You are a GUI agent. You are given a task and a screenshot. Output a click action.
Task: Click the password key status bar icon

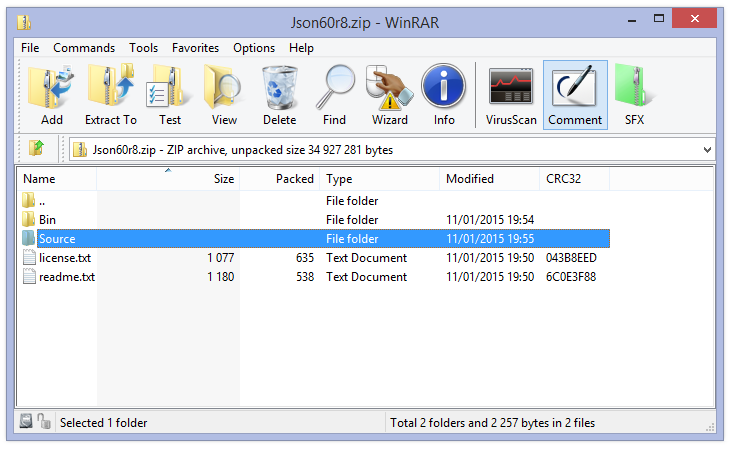pos(44,421)
